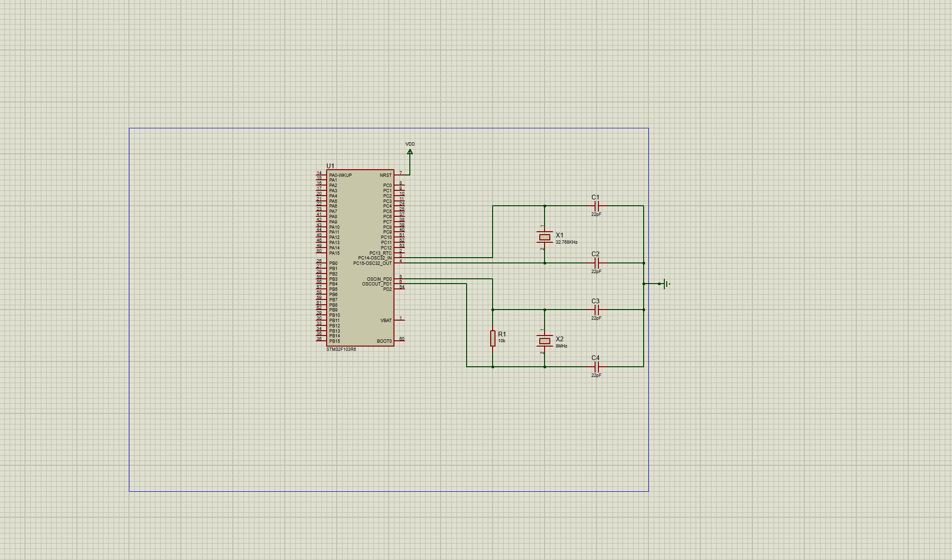Click the C2 capacitor symbol
The image size is (952, 560).
(x=597, y=263)
